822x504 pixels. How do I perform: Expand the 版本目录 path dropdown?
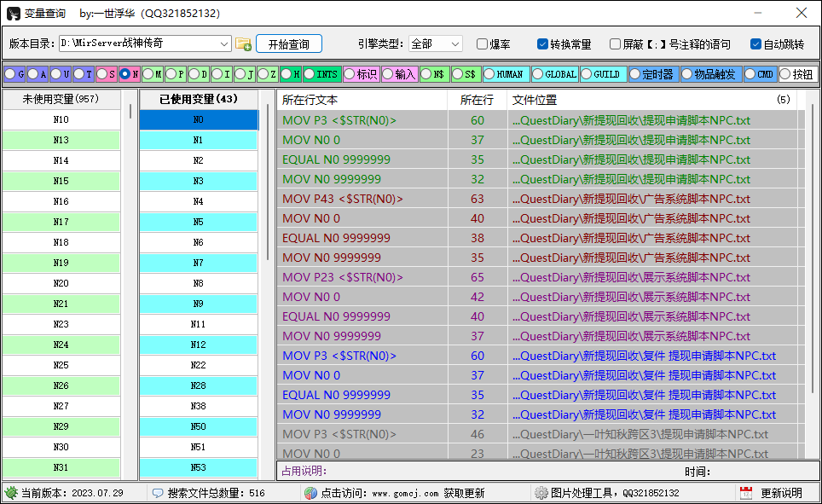(x=224, y=44)
